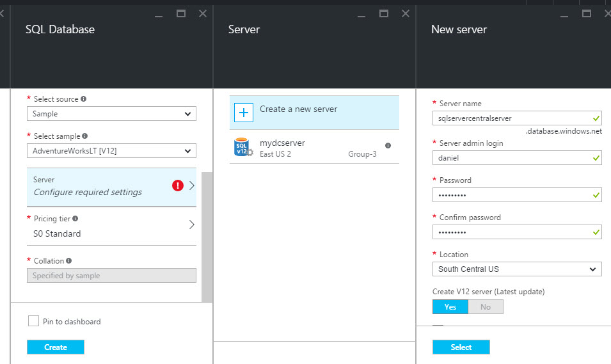
Task: Choose Yes for Create V12 server
Action: 450,307
